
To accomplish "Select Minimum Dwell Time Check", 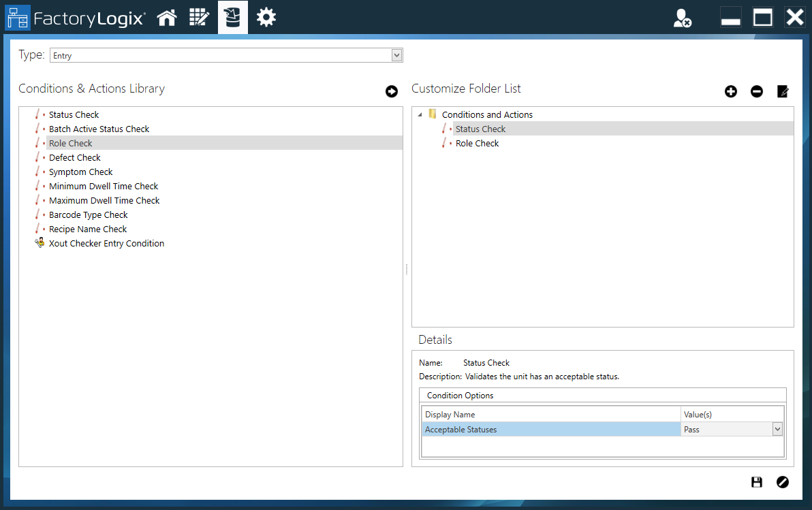I will pyautogui.click(x=103, y=186).
